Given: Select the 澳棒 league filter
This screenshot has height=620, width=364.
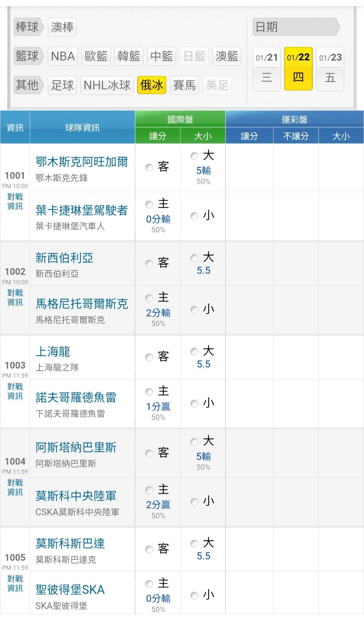Looking at the screenshot, I should pos(62,27).
